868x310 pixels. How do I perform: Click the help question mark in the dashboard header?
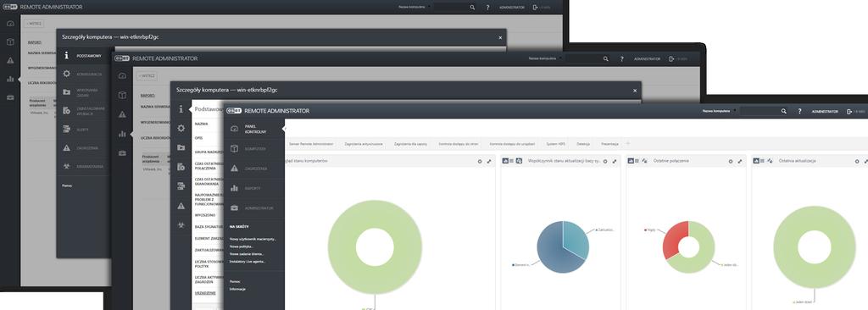800,111
